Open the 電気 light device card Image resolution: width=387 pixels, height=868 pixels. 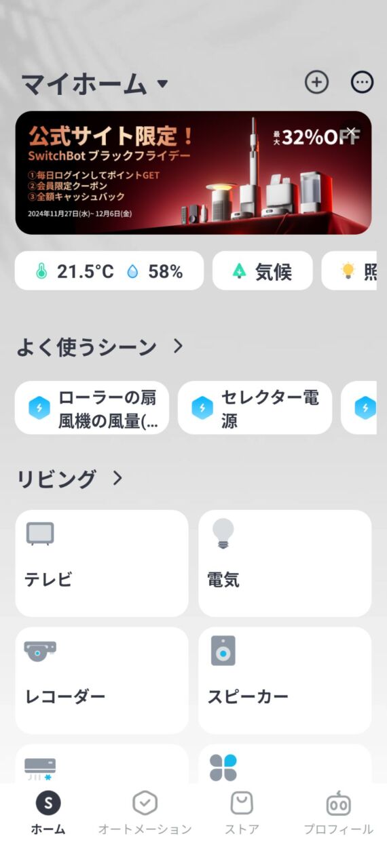tap(285, 564)
